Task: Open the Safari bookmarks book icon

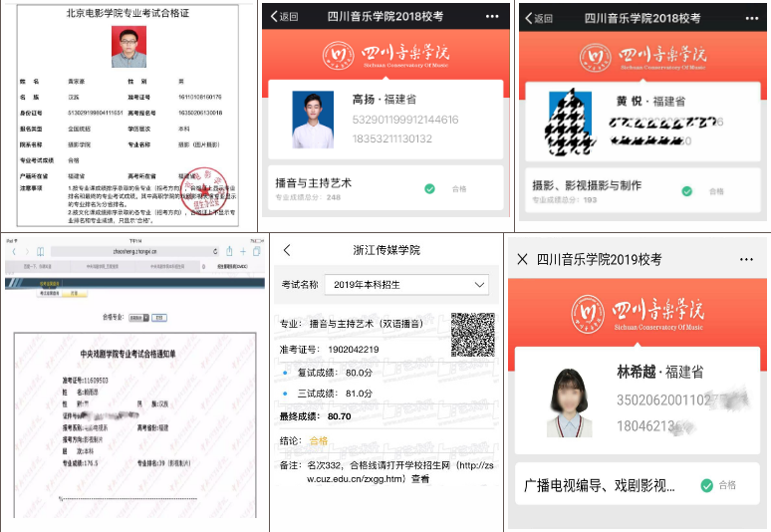Action: 40,252
